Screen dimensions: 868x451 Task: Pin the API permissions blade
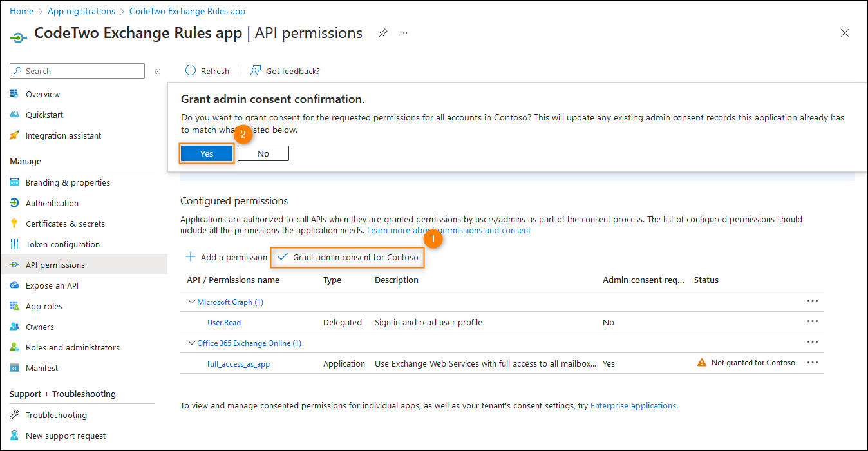pos(382,33)
